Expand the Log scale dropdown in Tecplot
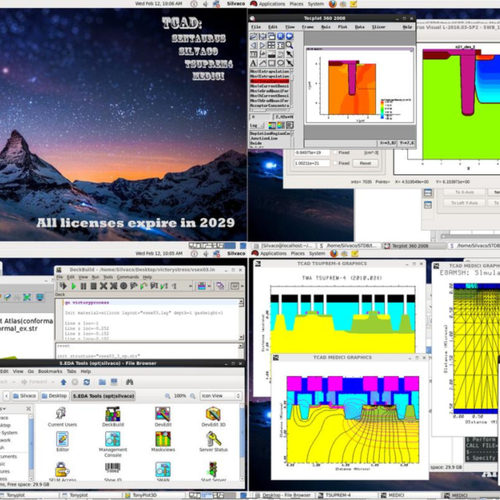 pos(257,125)
